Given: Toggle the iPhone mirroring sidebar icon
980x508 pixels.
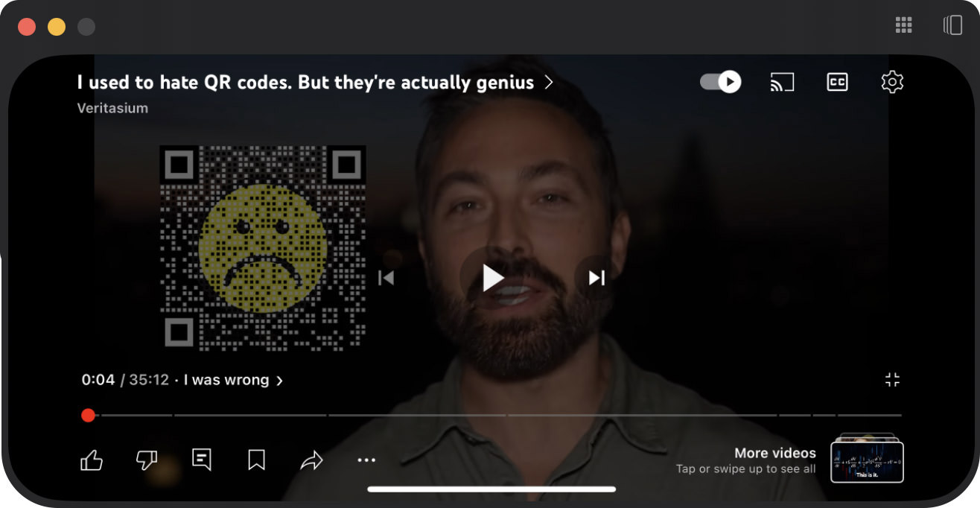Looking at the screenshot, I should point(952,25).
